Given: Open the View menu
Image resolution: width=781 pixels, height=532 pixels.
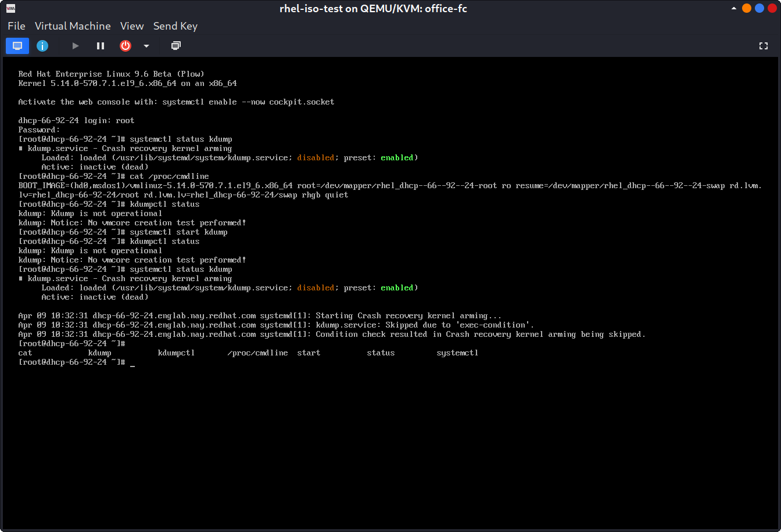Looking at the screenshot, I should click(132, 26).
